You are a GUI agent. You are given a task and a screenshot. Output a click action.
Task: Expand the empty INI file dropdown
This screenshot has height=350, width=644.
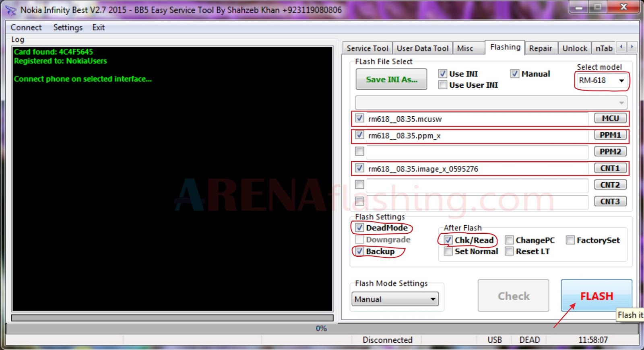(491, 103)
